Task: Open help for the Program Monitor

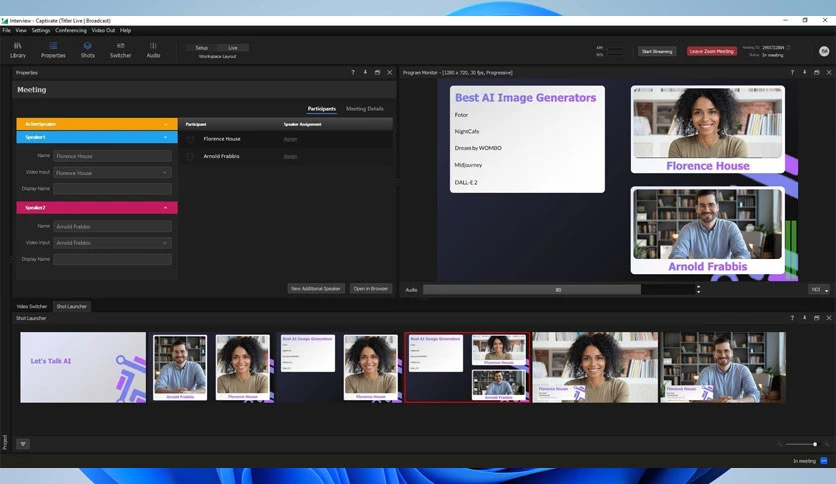Action: coord(792,72)
